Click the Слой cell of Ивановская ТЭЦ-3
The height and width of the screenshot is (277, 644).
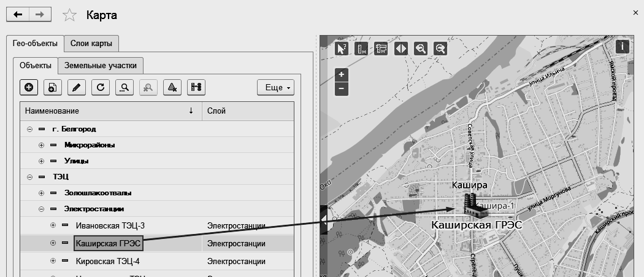point(248,225)
